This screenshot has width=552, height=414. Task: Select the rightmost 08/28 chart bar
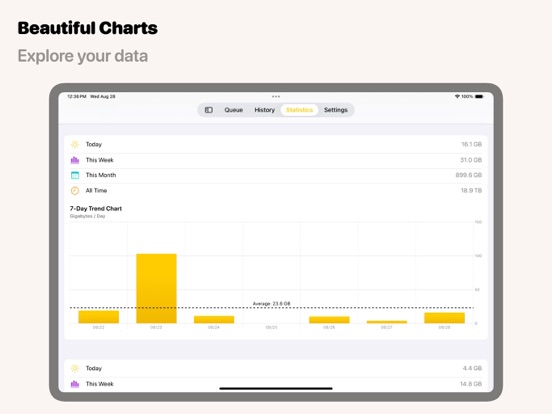[x=444, y=318]
